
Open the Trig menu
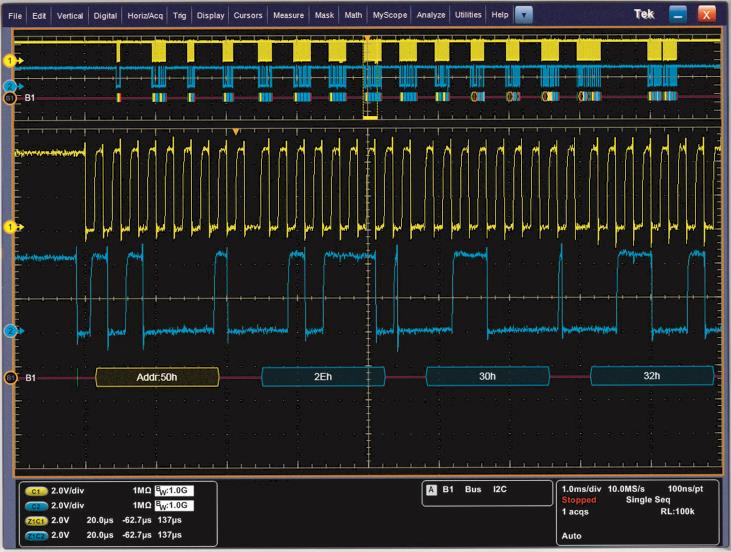(180, 15)
